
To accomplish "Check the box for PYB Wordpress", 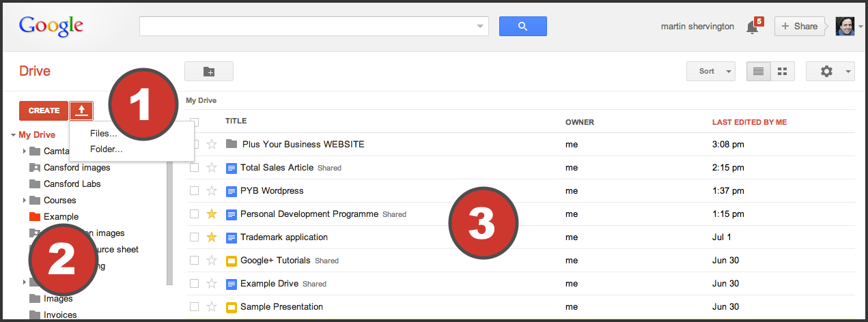I will click(x=195, y=190).
